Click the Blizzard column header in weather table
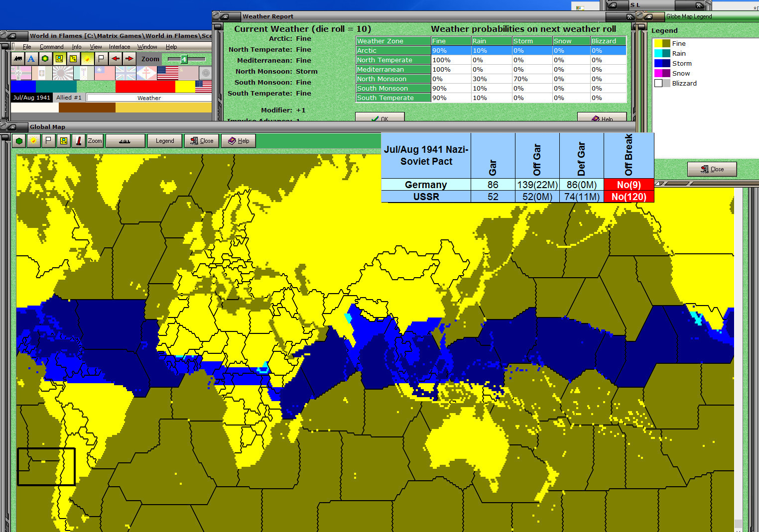The image size is (759, 532). [608, 41]
